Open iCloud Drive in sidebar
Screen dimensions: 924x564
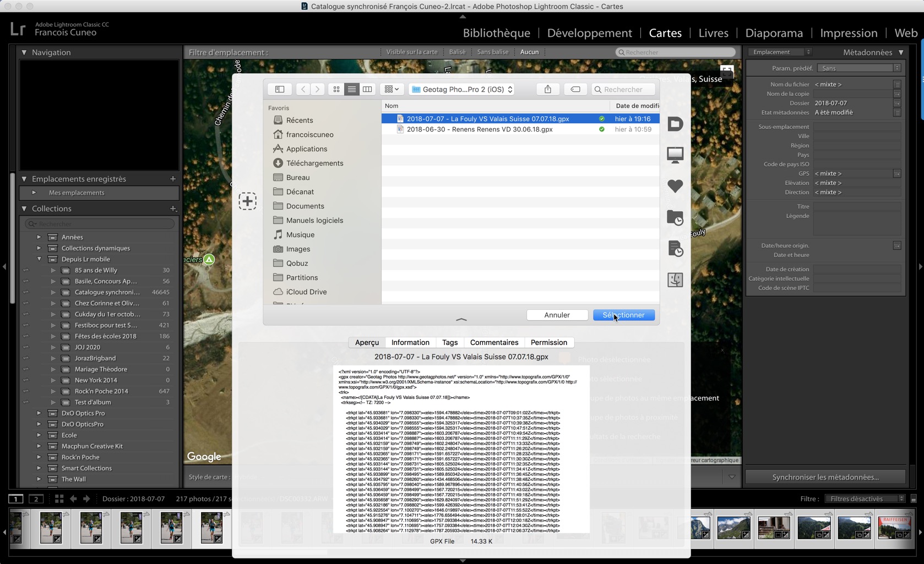pos(306,292)
